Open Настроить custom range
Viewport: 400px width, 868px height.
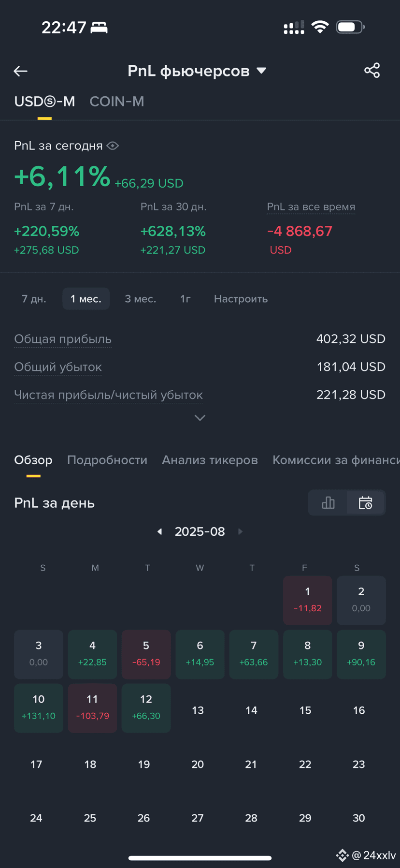[x=241, y=299]
